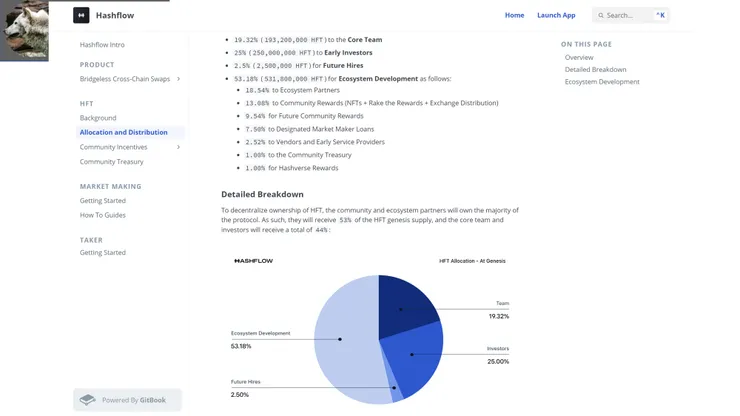Viewport: 740px width, 416px height.
Task: Open the Home link in header
Action: coord(514,15)
